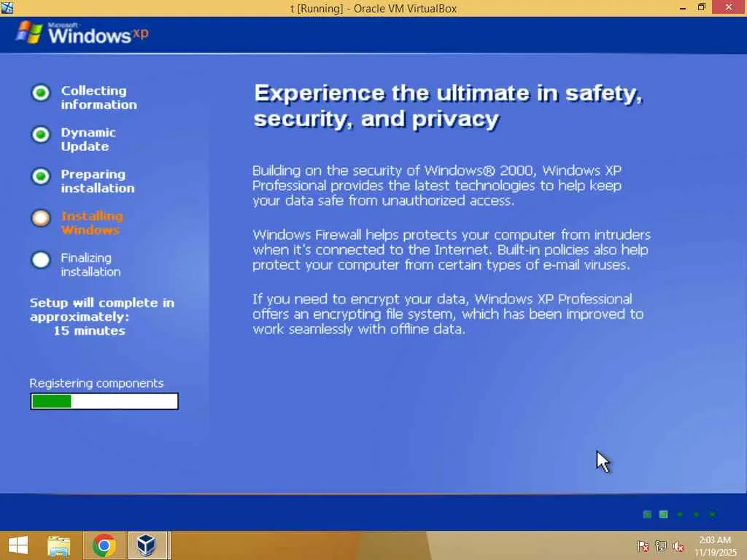Open the Action Center flag icon
Screen dimensions: 747x560
point(643,546)
